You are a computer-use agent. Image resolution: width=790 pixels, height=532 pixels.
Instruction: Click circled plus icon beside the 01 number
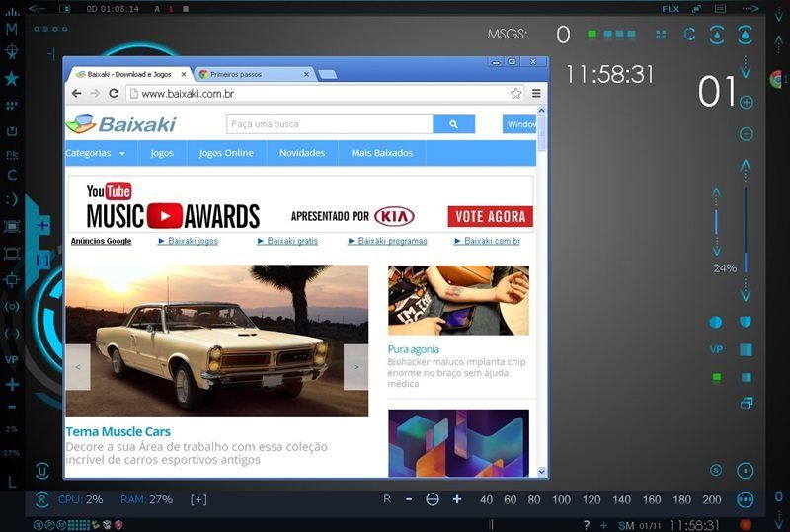pos(747,103)
